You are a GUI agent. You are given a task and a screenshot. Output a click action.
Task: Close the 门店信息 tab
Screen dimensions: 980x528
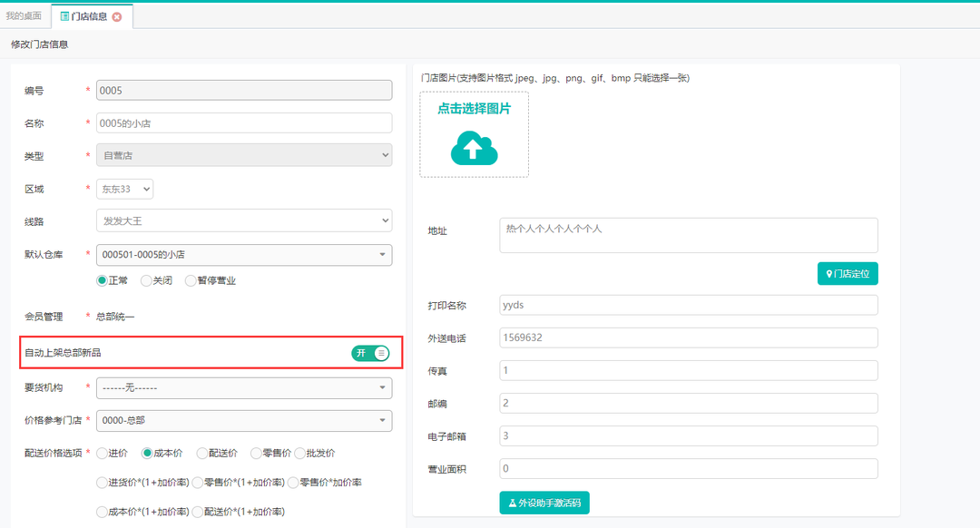coord(117,16)
